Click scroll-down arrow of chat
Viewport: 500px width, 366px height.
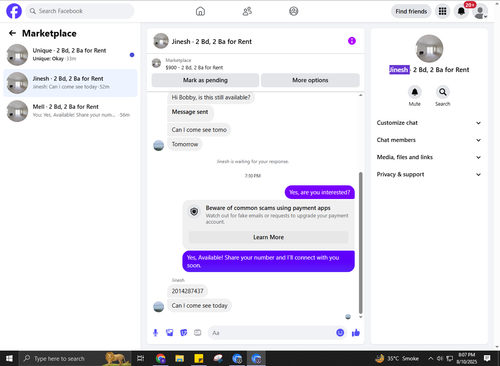(360, 317)
